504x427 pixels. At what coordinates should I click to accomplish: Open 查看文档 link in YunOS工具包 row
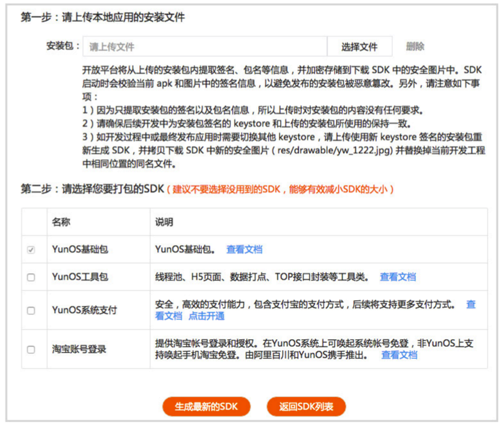[398, 277]
